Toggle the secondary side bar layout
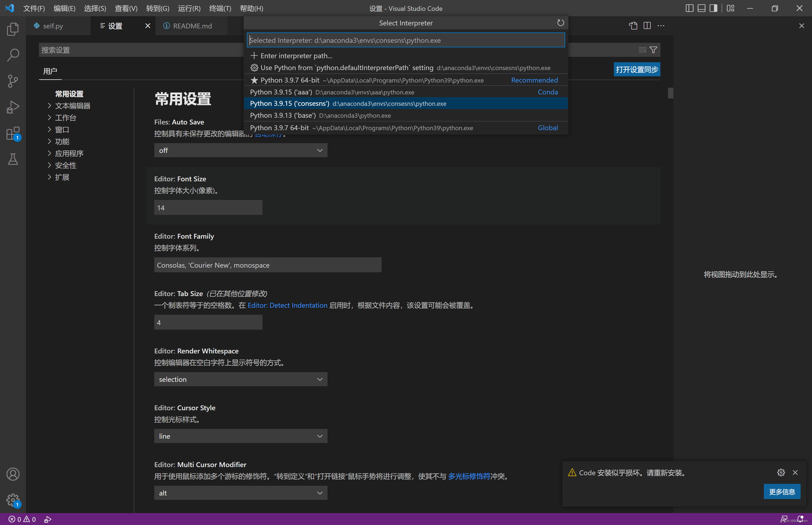 point(713,8)
